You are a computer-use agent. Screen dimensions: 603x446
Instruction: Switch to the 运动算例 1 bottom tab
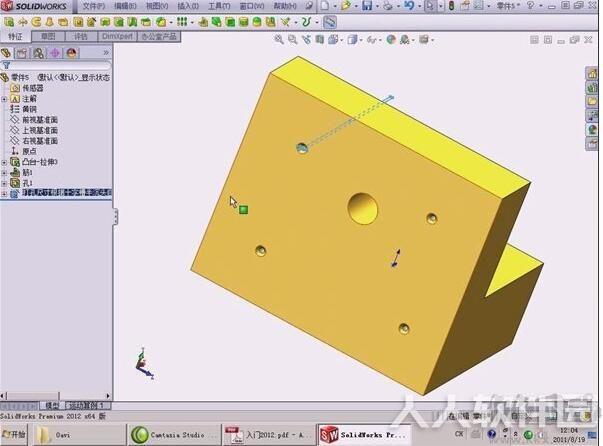pyautogui.click(x=87, y=405)
